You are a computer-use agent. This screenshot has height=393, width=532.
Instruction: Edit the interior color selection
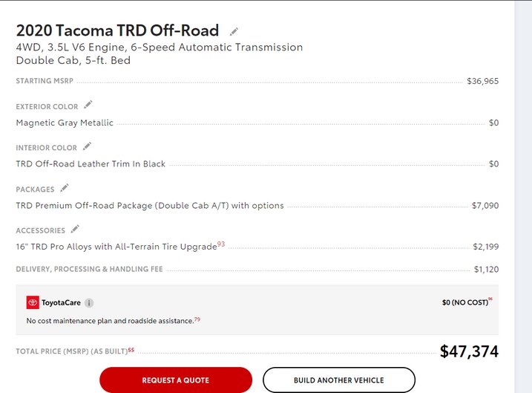click(88, 146)
